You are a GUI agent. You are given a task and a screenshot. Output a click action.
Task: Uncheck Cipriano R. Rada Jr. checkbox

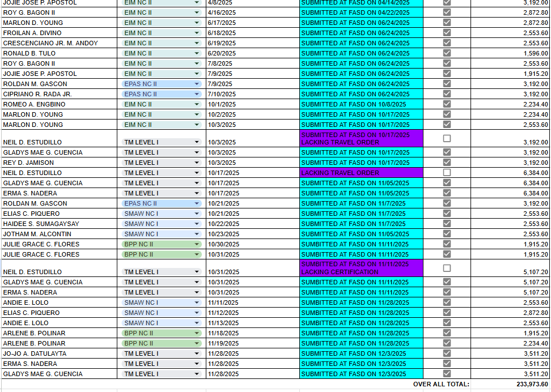pyautogui.click(x=447, y=93)
